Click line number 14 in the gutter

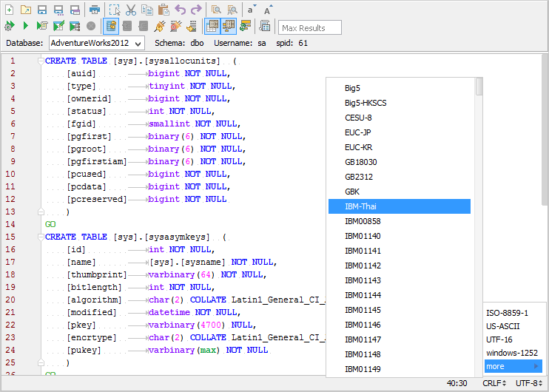(x=10, y=224)
